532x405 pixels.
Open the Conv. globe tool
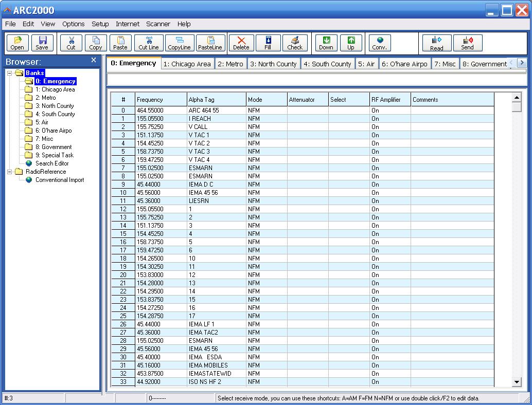(x=380, y=43)
